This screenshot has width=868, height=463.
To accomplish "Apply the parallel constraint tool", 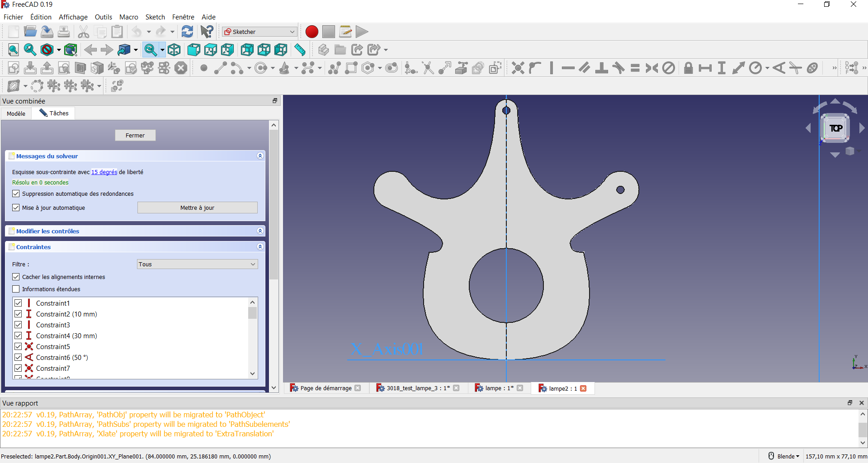I will pos(585,68).
